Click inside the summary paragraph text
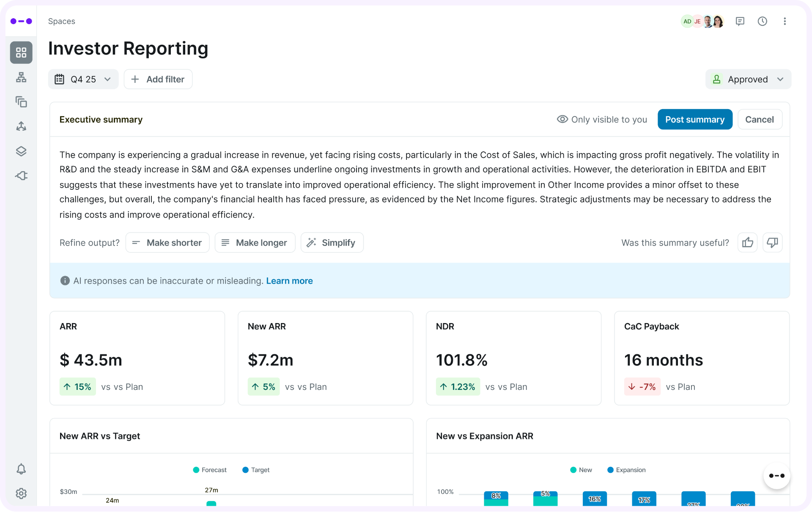This screenshot has height=515, width=812. 419,185
